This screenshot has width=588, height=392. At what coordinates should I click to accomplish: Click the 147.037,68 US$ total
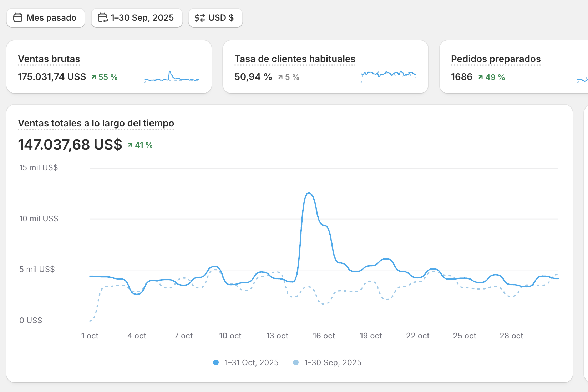click(70, 145)
